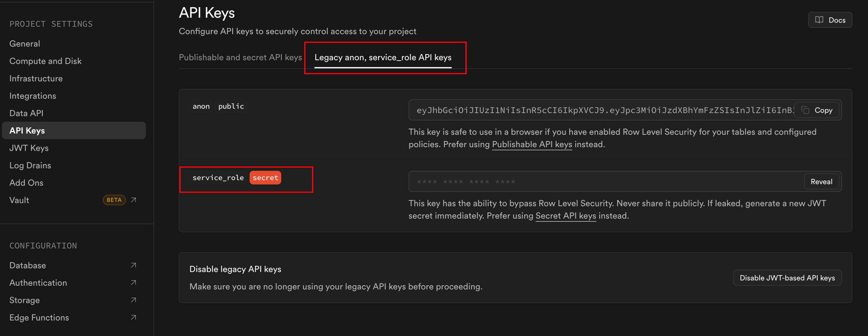The image size is (868, 336).
Task: Go to Compute and Disk settings
Action: (46, 61)
